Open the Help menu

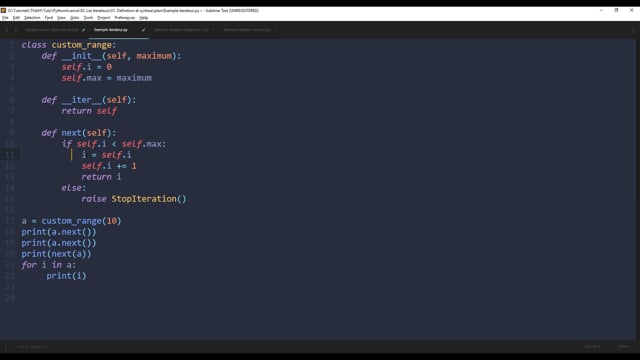click(144, 18)
